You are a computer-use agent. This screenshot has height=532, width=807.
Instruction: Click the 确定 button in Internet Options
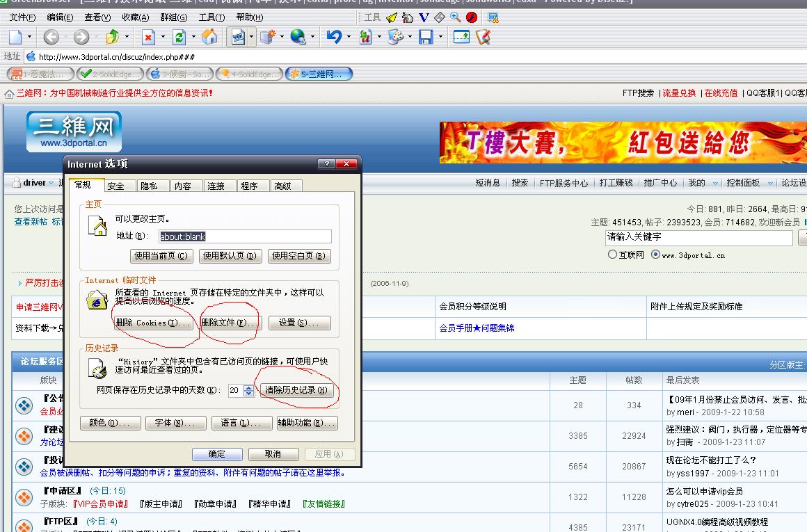[216, 454]
